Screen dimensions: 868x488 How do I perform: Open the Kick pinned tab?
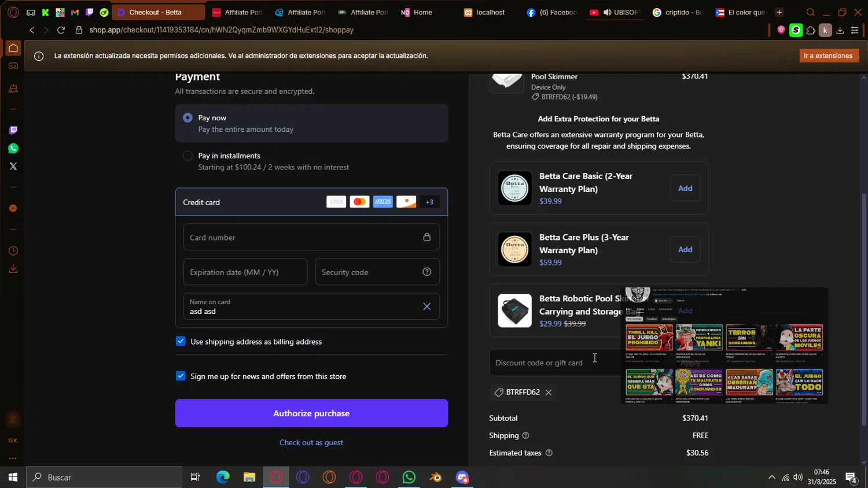[x=45, y=12]
